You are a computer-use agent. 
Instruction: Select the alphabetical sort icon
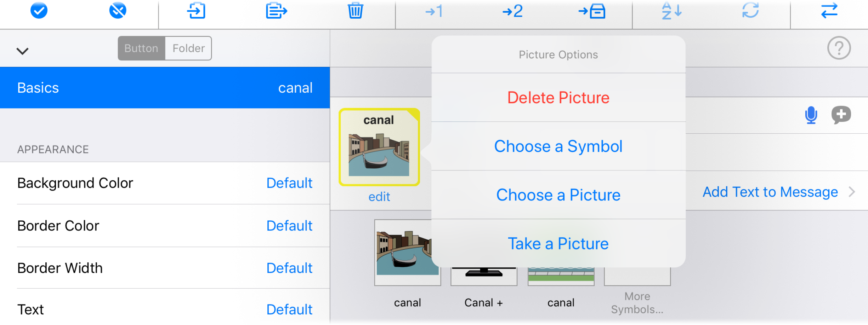[x=671, y=11]
